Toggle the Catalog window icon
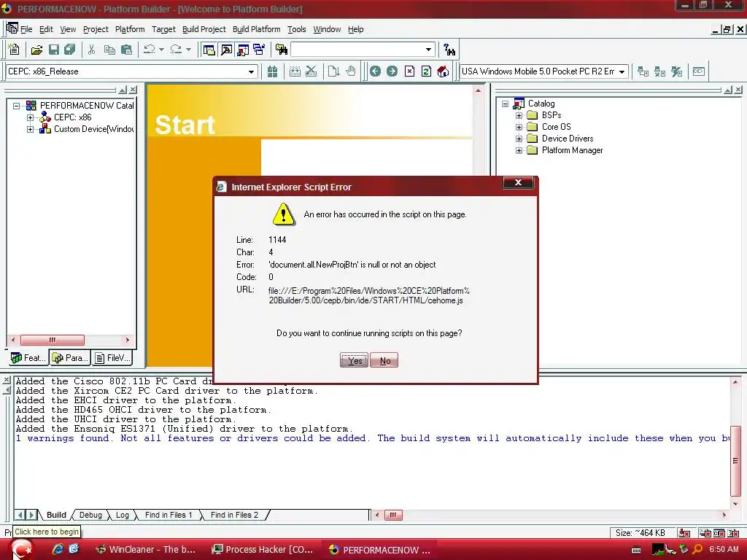 [x=242, y=50]
